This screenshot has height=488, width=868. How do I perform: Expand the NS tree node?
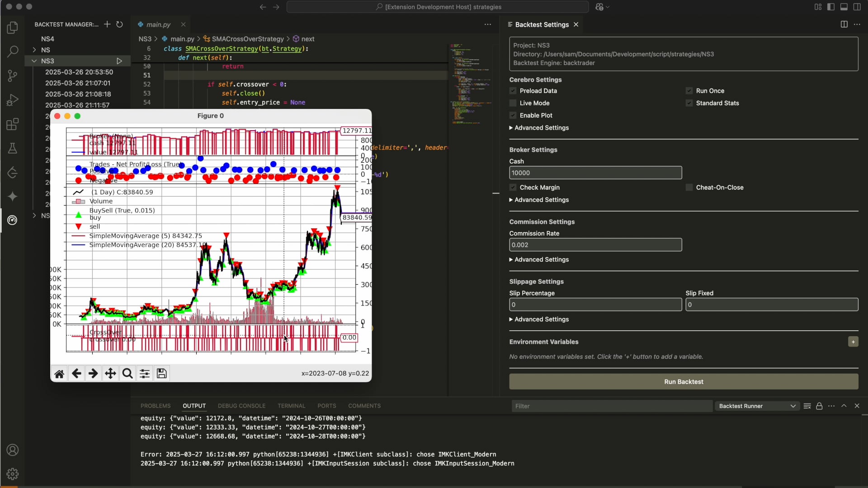pyautogui.click(x=34, y=50)
